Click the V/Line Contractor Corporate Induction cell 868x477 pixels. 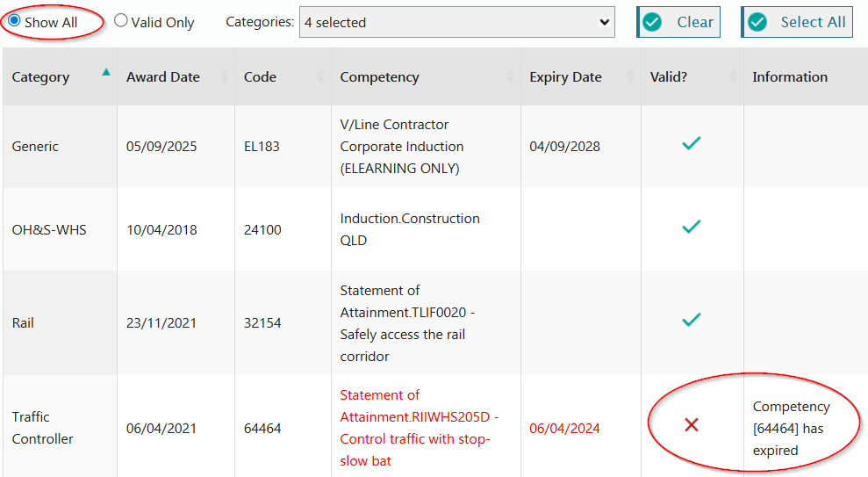pyautogui.click(x=402, y=147)
